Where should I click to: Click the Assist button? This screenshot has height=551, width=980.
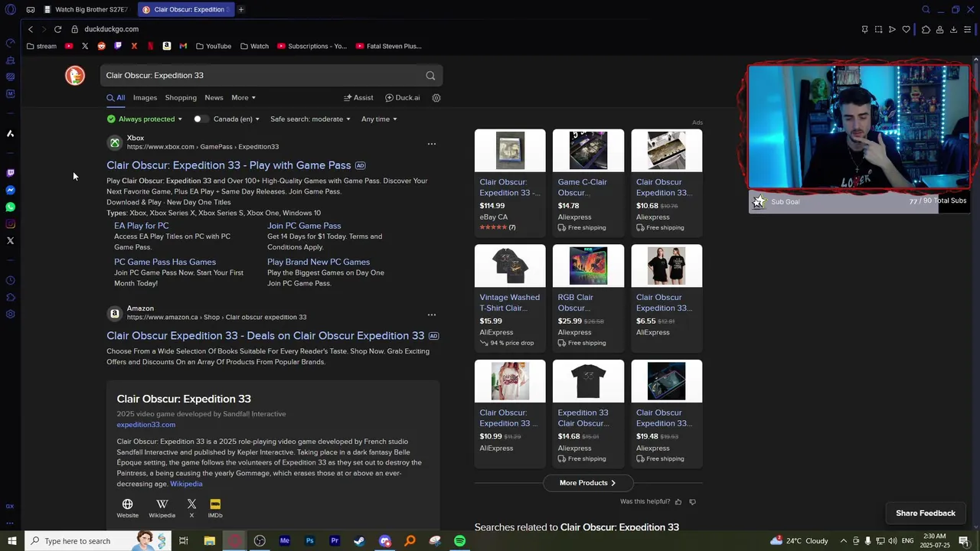[358, 98]
